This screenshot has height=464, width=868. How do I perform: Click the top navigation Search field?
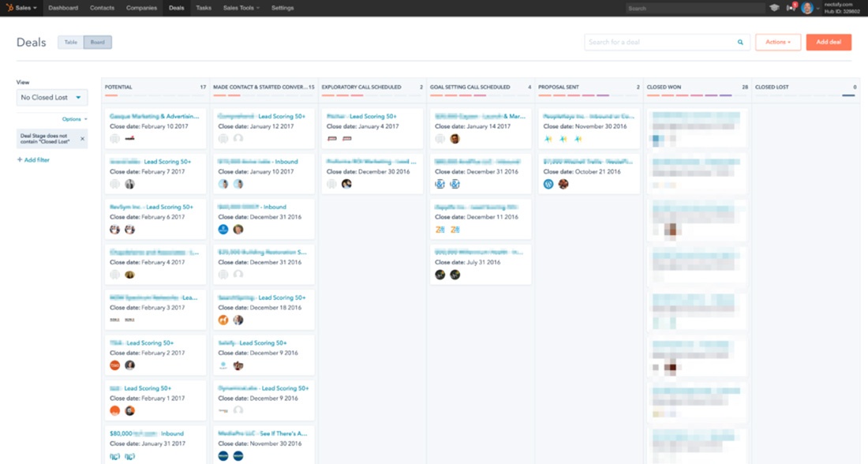tap(694, 9)
